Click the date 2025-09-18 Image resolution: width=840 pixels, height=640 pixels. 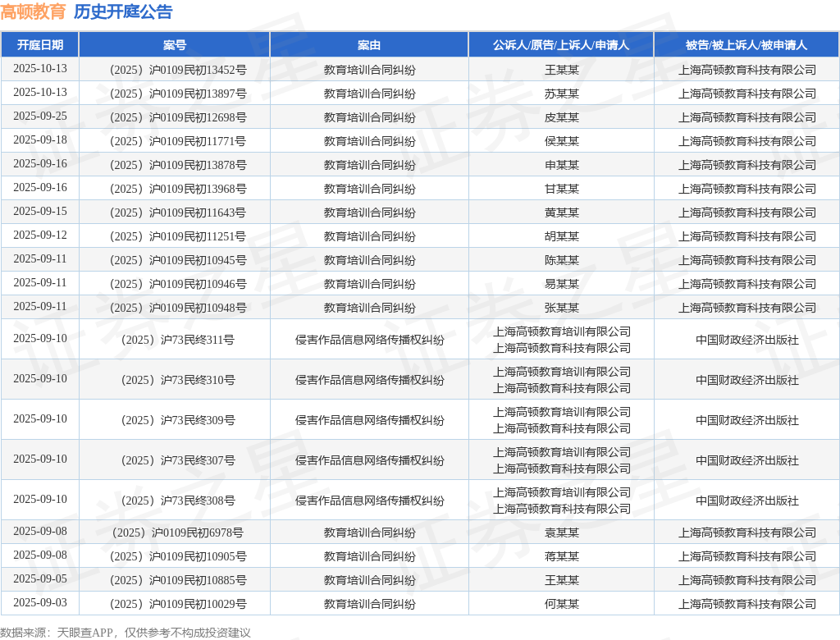[40, 140]
